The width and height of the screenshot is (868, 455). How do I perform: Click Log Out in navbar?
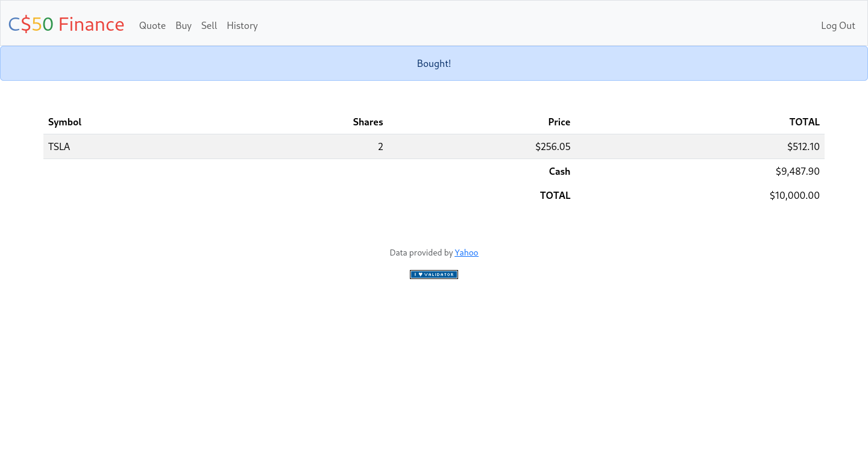pos(838,25)
